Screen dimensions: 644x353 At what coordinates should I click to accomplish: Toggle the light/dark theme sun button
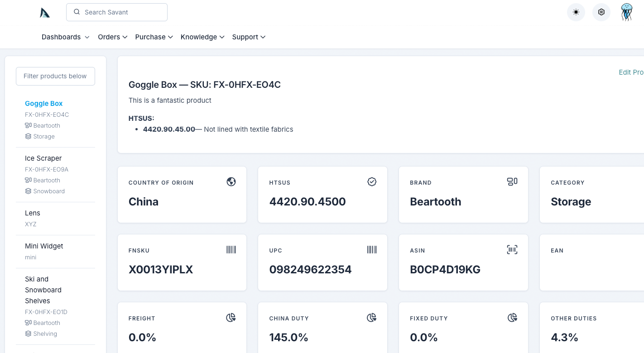(576, 12)
